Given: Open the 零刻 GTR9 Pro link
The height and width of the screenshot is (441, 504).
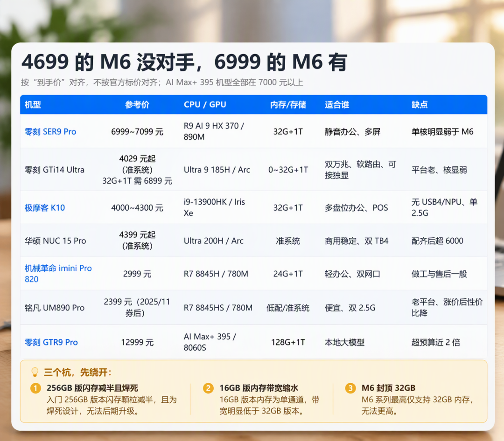Looking at the screenshot, I should [51, 342].
